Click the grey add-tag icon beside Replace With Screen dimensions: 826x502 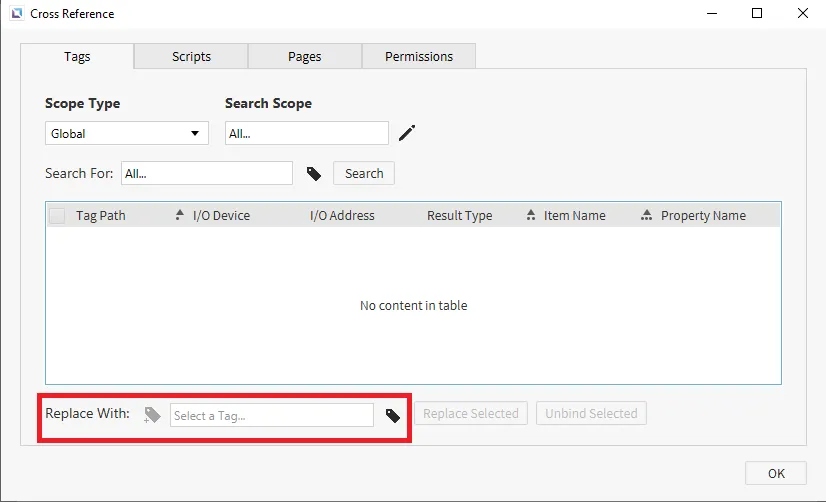[x=152, y=415]
